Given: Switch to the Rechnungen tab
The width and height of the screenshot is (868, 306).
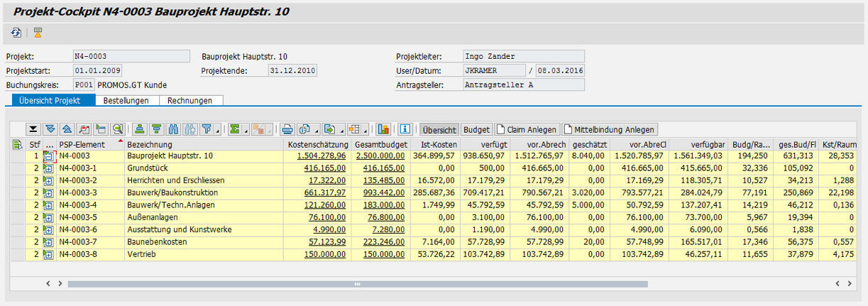Looking at the screenshot, I should [189, 101].
